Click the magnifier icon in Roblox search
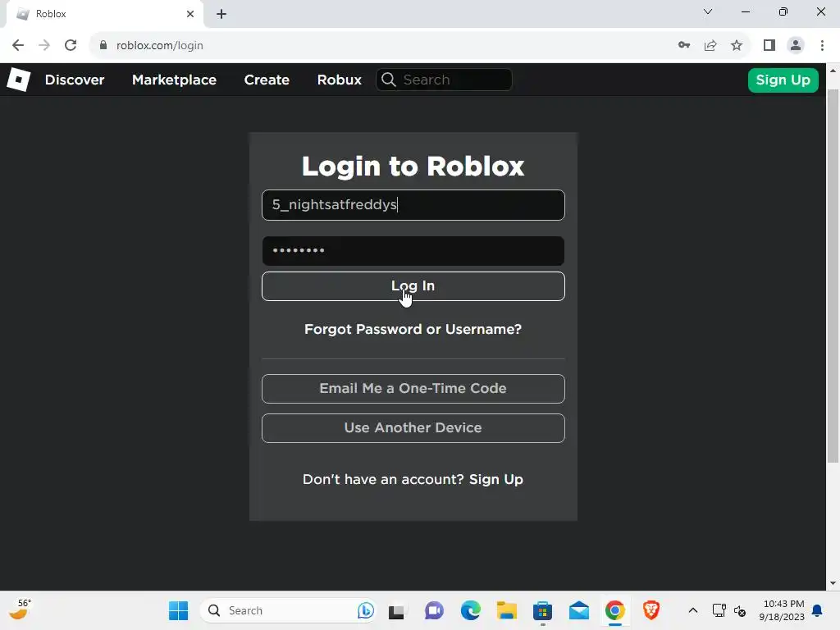Image resolution: width=840 pixels, height=630 pixels. click(x=389, y=80)
